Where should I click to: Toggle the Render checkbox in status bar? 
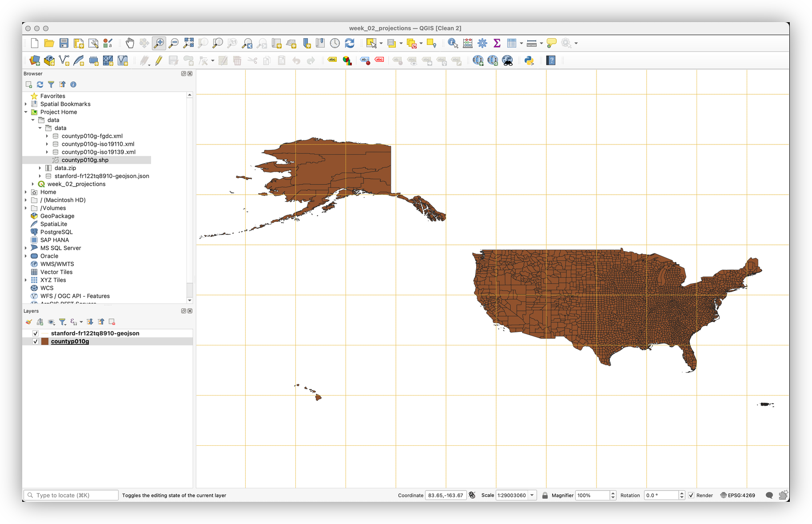point(691,495)
